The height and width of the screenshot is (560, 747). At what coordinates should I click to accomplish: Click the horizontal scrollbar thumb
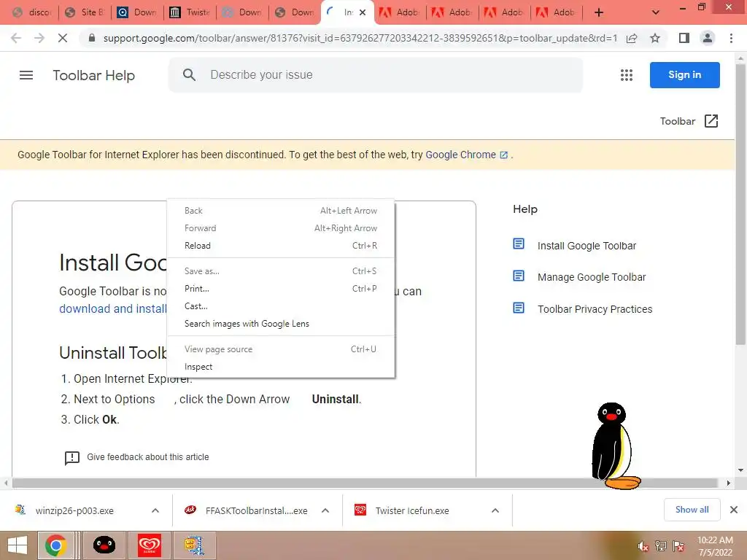(x=365, y=483)
